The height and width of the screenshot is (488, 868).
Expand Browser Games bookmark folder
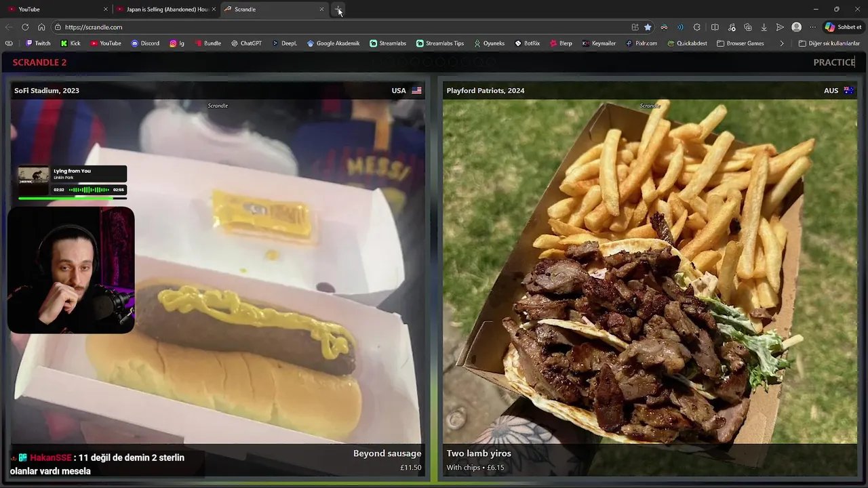click(741, 43)
